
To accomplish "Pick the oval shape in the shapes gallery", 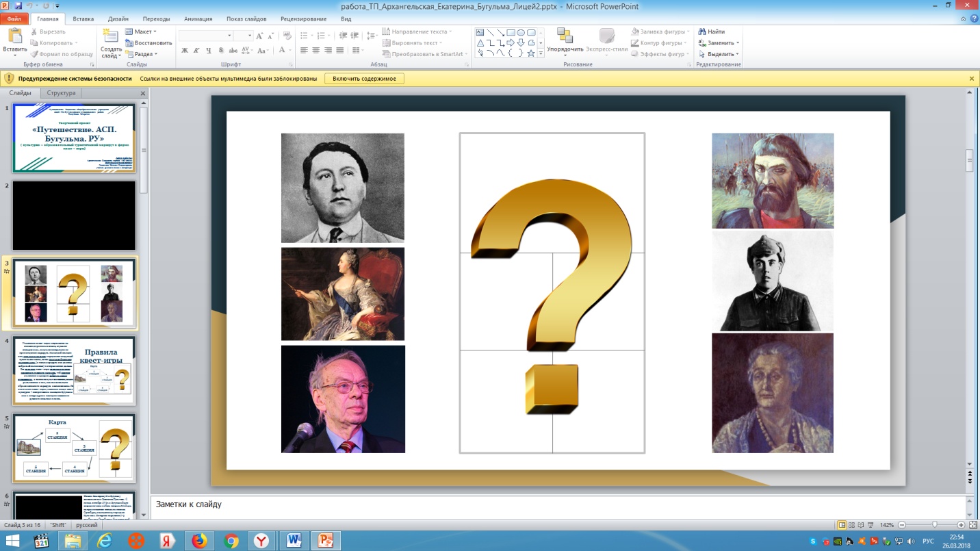I will point(521,32).
